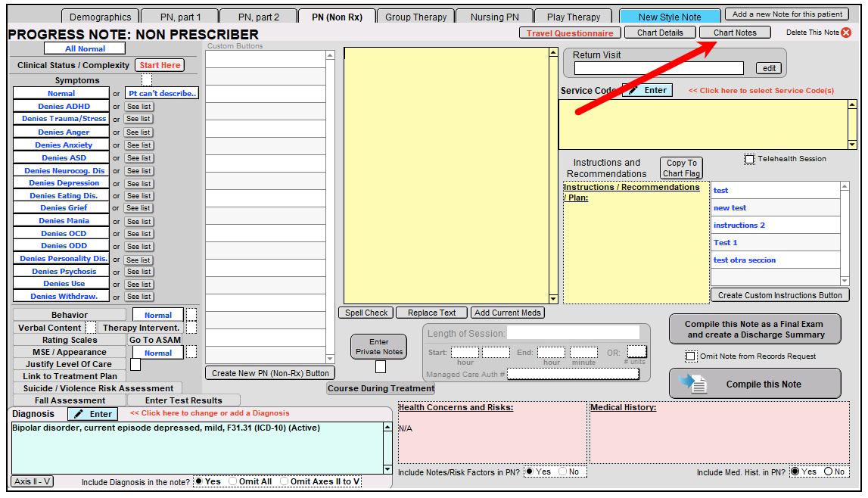The width and height of the screenshot is (868, 498).
Task: Open the symptoms list for Denies Depression
Action: [138, 183]
